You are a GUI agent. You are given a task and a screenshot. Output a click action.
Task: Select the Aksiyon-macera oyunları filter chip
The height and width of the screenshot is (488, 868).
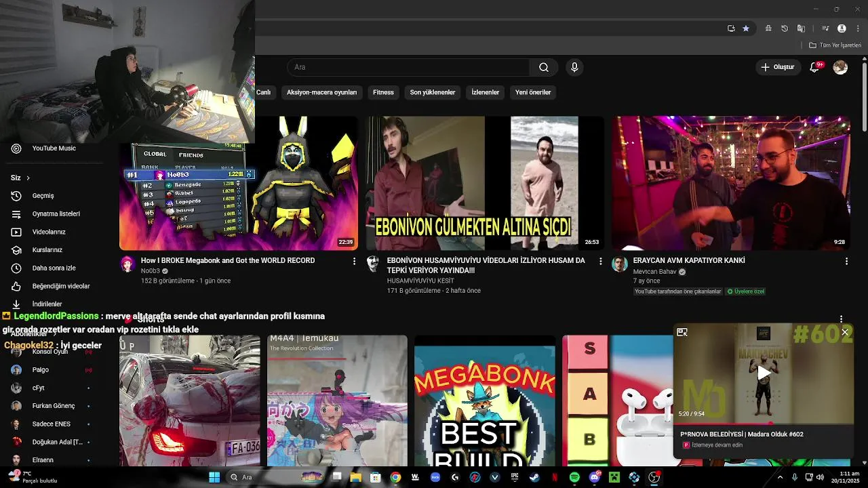coord(321,92)
